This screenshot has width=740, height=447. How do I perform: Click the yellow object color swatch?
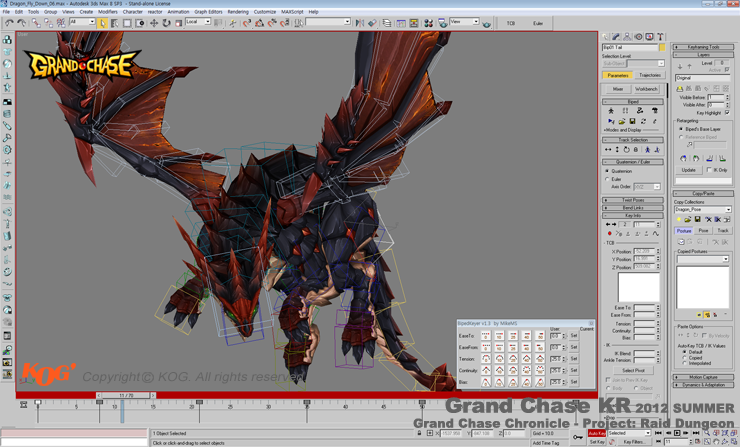coord(662,47)
